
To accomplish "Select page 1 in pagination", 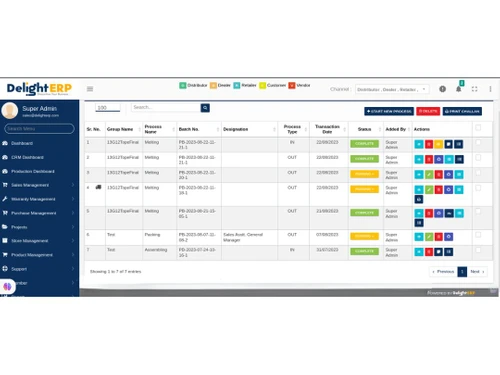I will coord(462,272).
